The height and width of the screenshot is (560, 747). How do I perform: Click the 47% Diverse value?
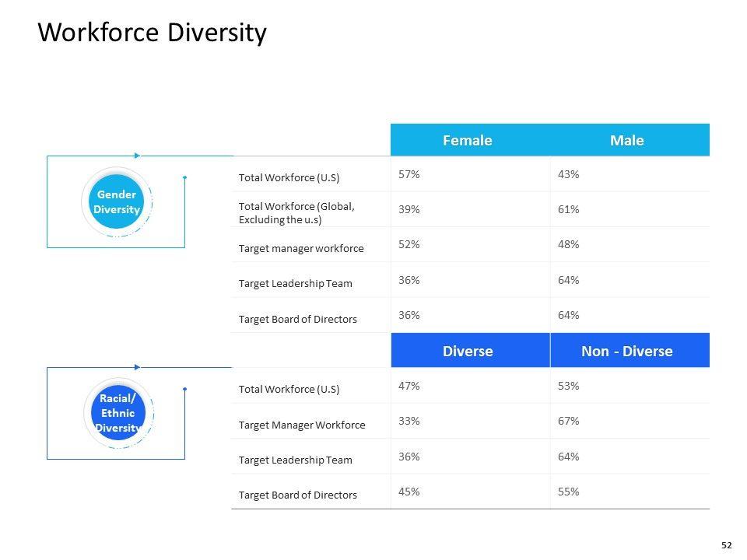[409, 386]
